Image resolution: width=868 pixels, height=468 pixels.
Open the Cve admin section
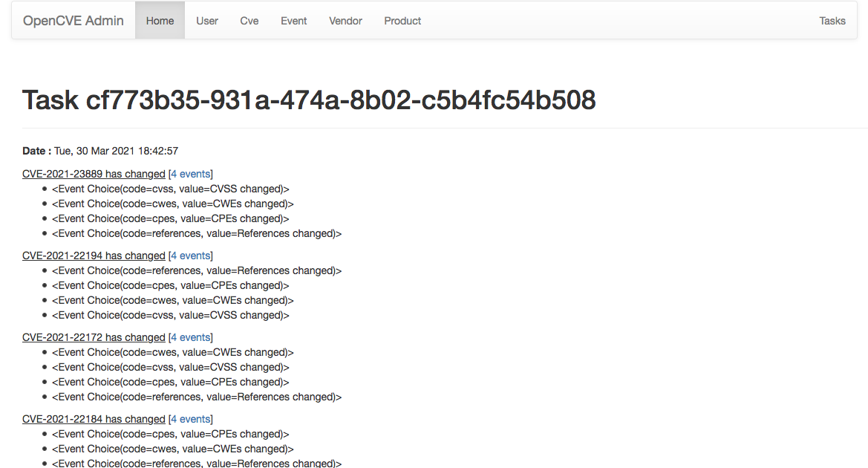click(249, 21)
